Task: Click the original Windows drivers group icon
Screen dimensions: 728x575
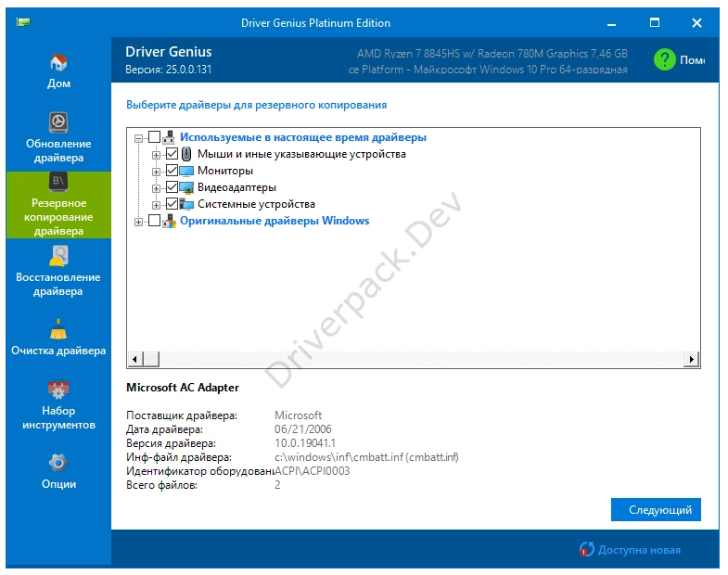Action: 169,221
